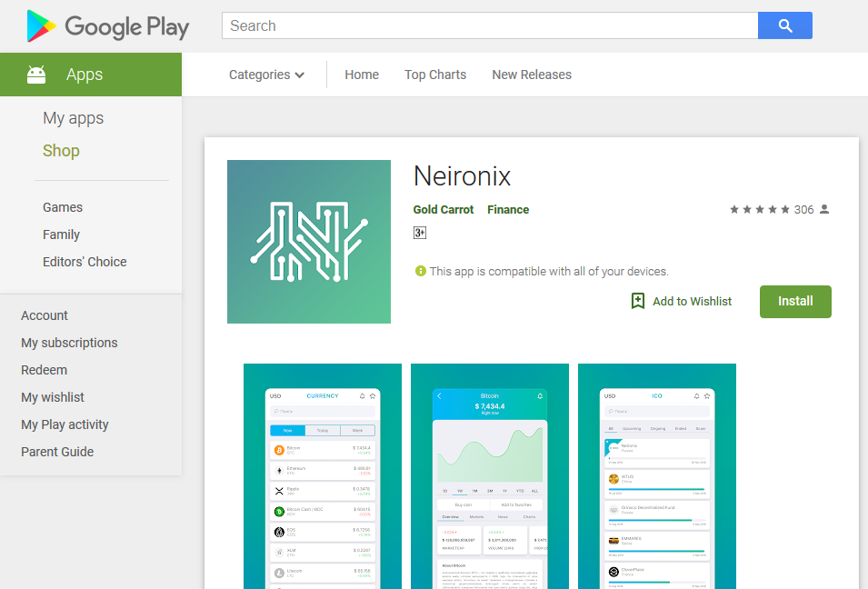This screenshot has width=868, height=589.
Task: Open the Editors' Choice link
Action: tap(85, 262)
